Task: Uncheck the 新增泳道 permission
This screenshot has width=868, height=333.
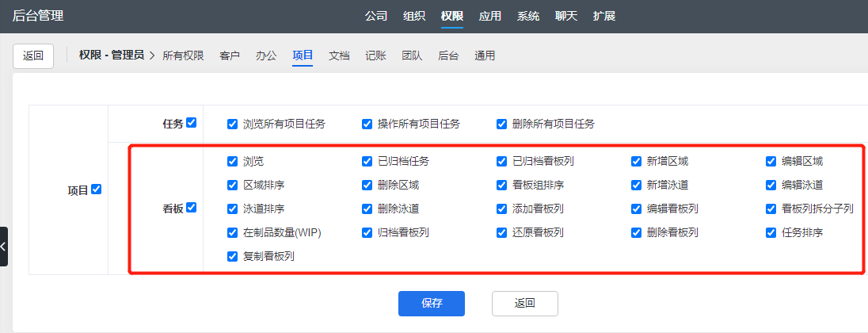Action: [636, 186]
